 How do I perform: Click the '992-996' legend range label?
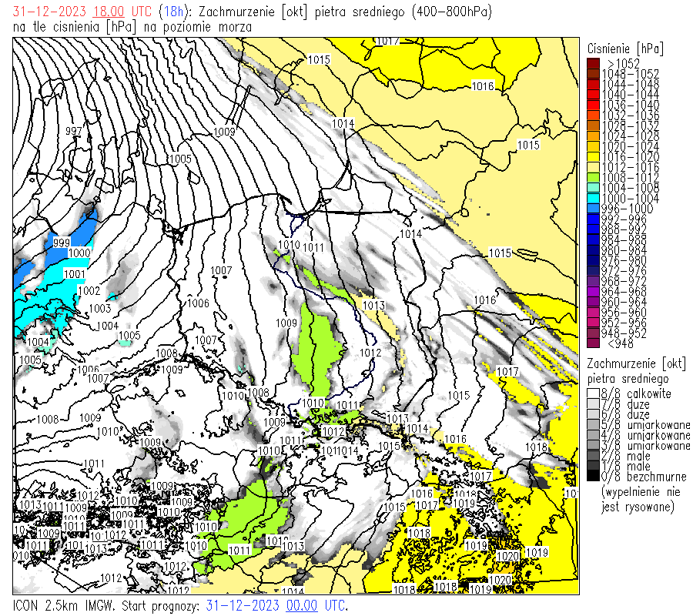(x=624, y=219)
